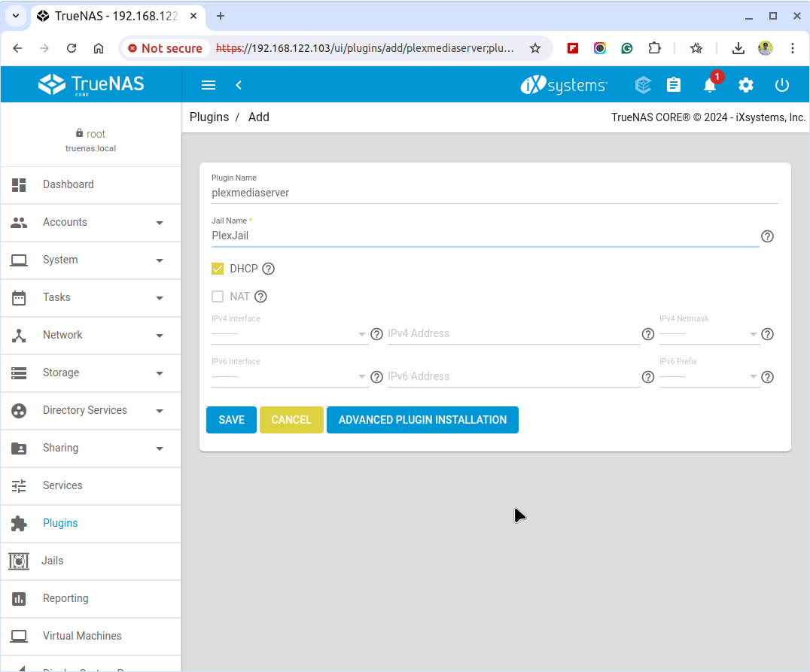Open the Grammarly extension icon
The image size is (810, 672).
click(626, 48)
